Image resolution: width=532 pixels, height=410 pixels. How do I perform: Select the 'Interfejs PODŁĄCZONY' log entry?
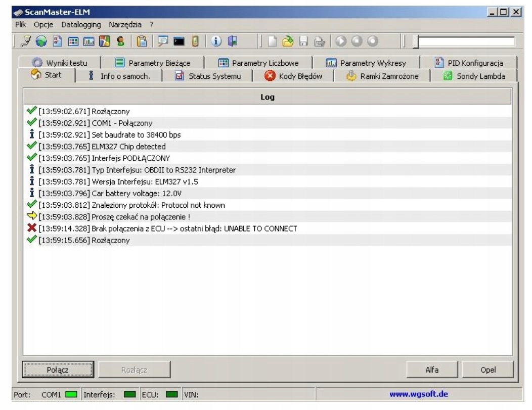coord(268,158)
